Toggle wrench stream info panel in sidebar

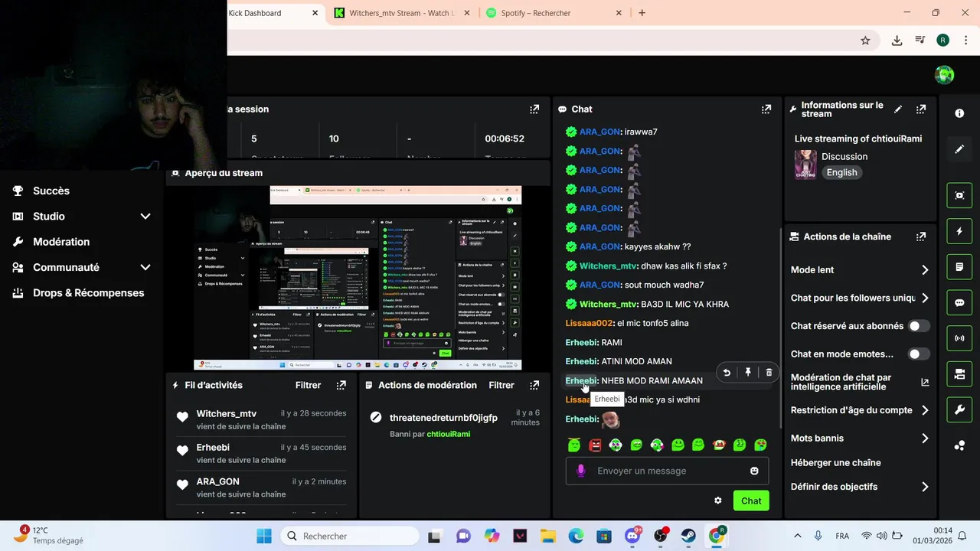pos(959,409)
